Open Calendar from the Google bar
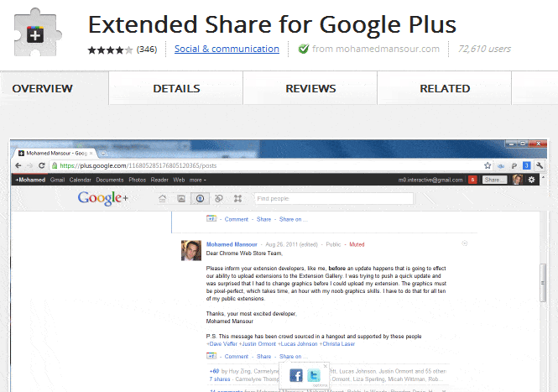 tap(80, 180)
